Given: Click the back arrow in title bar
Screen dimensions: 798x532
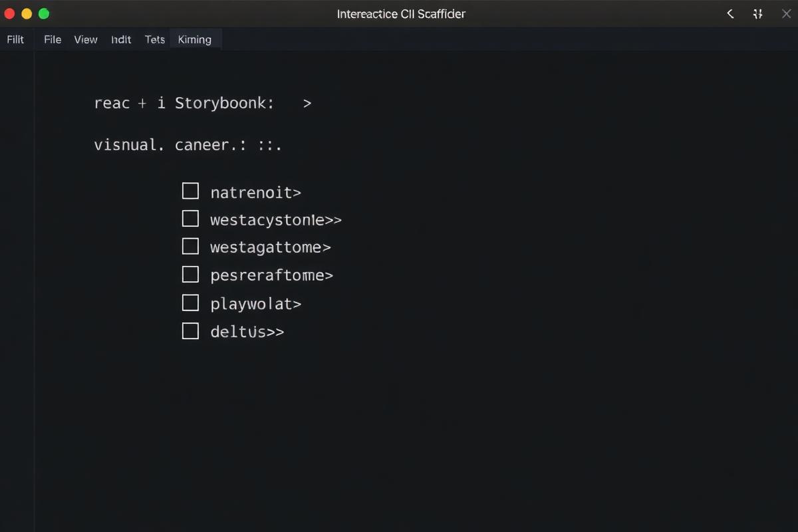Looking at the screenshot, I should 730,13.
